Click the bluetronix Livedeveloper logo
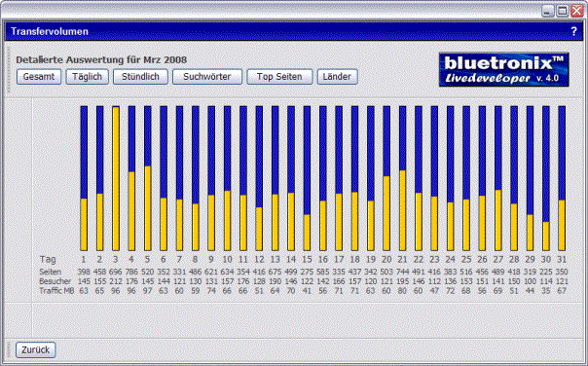Viewport: 588px width, 366px height. point(504,70)
